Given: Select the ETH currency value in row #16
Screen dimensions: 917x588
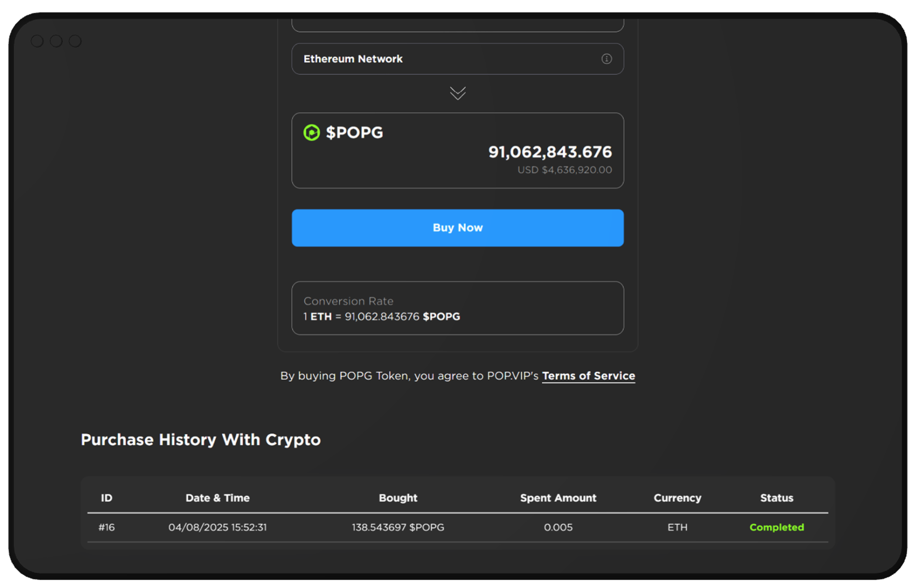Looking at the screenshot, I should [677, 527].
